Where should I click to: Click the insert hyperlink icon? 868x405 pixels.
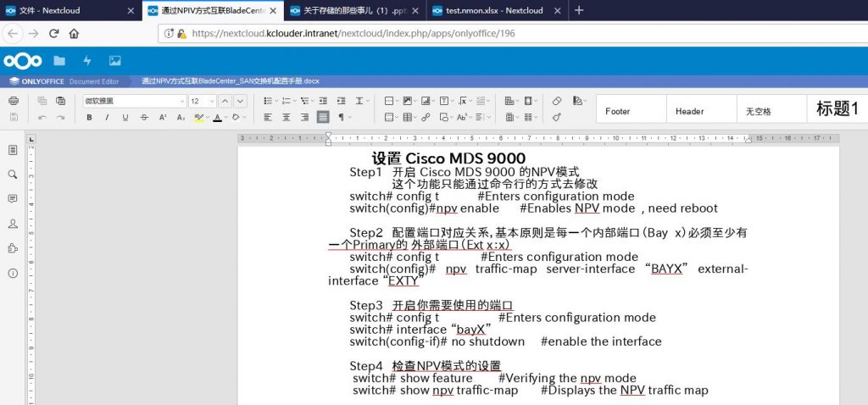pyautogui.click(x=426, y=117)
